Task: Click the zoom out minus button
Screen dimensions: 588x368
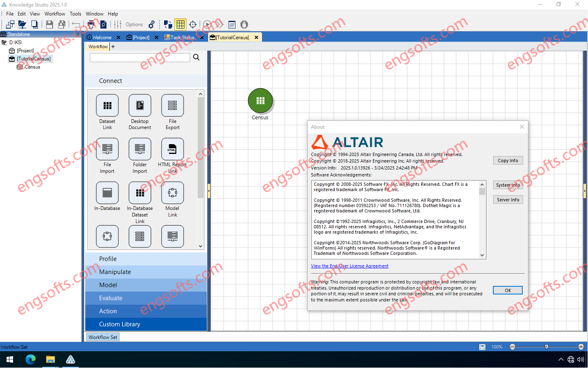Action: click(x=513, y=347)
